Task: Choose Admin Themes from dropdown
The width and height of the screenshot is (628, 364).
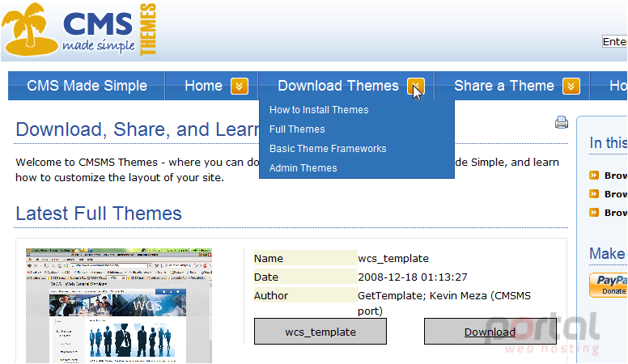Action: [303, 167]
